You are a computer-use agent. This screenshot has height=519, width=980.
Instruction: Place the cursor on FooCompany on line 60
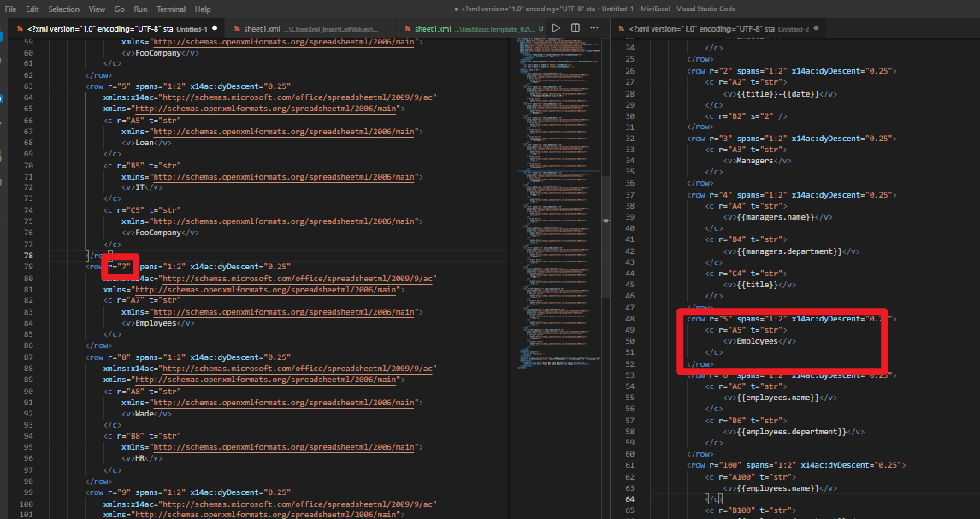pyautogui.click(x=157, y=53)
